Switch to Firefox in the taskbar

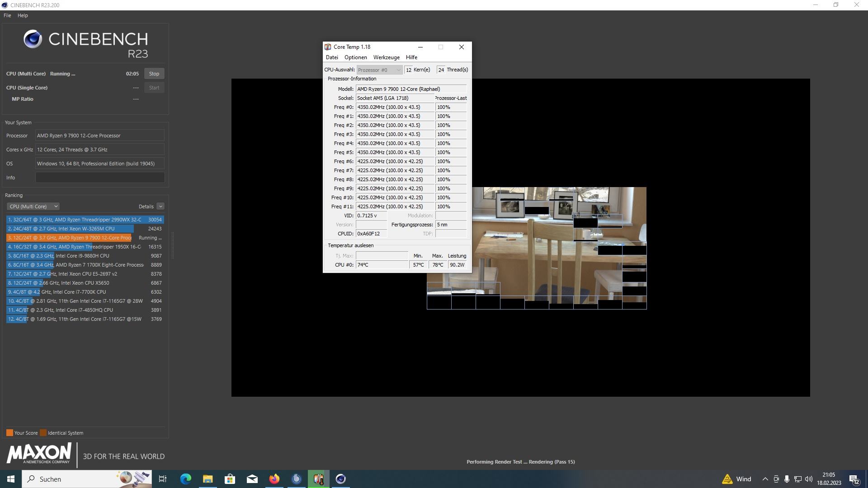[x=274, y=479]
